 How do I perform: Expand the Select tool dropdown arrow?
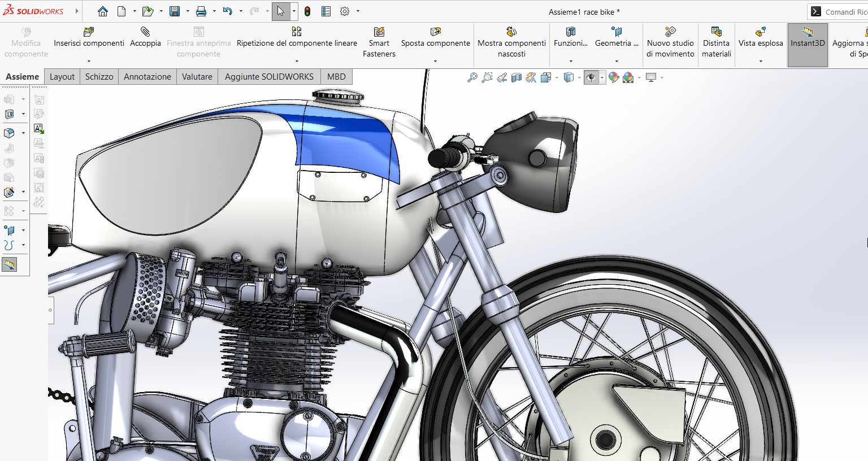(x=294, y=11)
